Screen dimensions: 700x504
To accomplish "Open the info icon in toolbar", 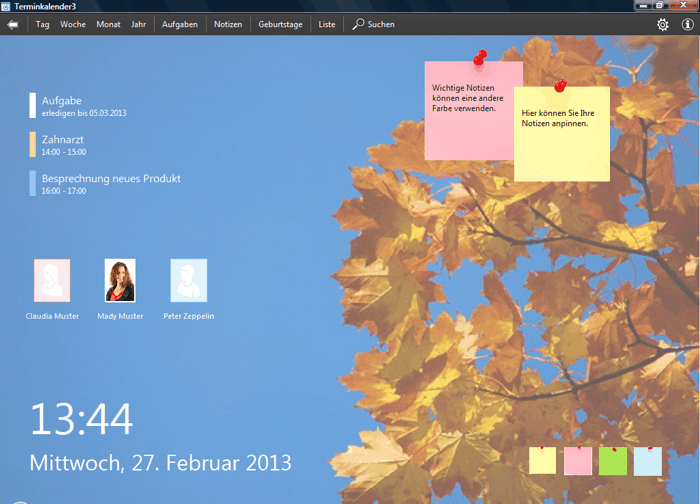I will (687, 24).
